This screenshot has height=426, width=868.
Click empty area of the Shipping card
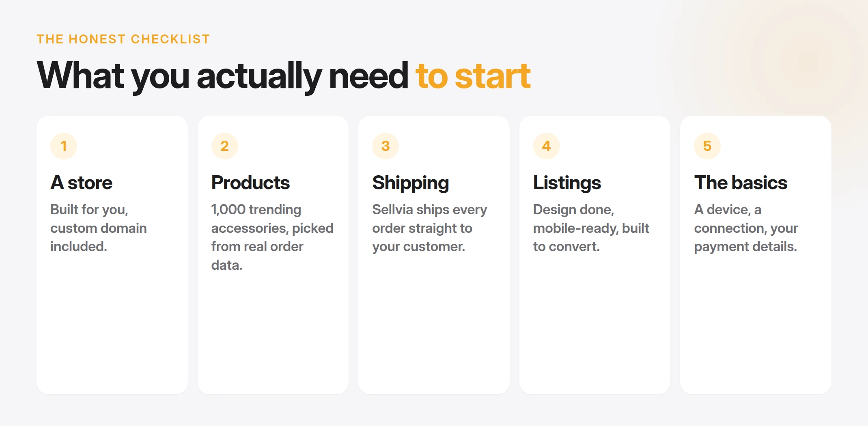434,325
